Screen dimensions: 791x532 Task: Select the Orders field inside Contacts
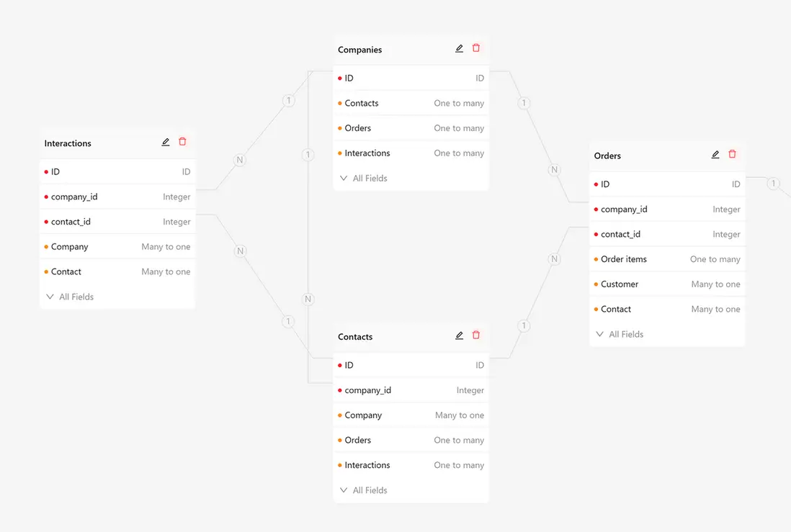click(x=411, y=440)
